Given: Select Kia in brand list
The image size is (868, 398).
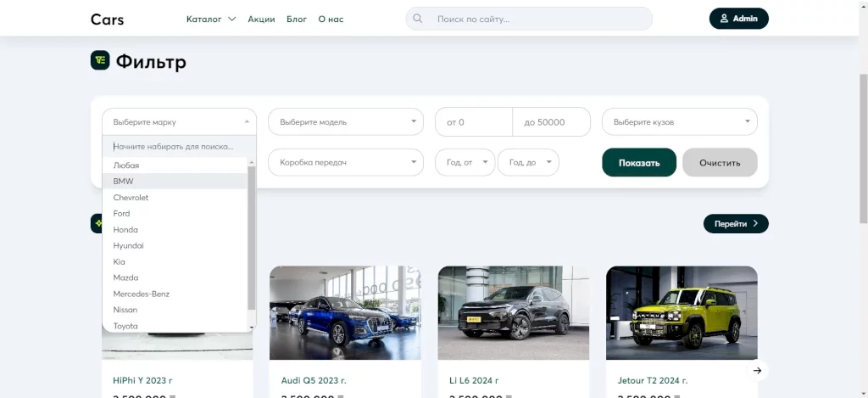Looking at the screenshot, I should 175,261.
